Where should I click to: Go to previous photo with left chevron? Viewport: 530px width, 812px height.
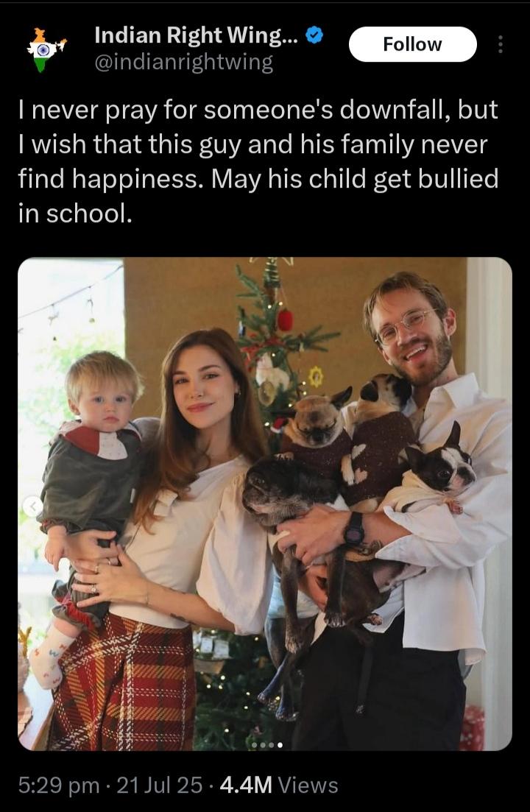(x=32, y=506)
